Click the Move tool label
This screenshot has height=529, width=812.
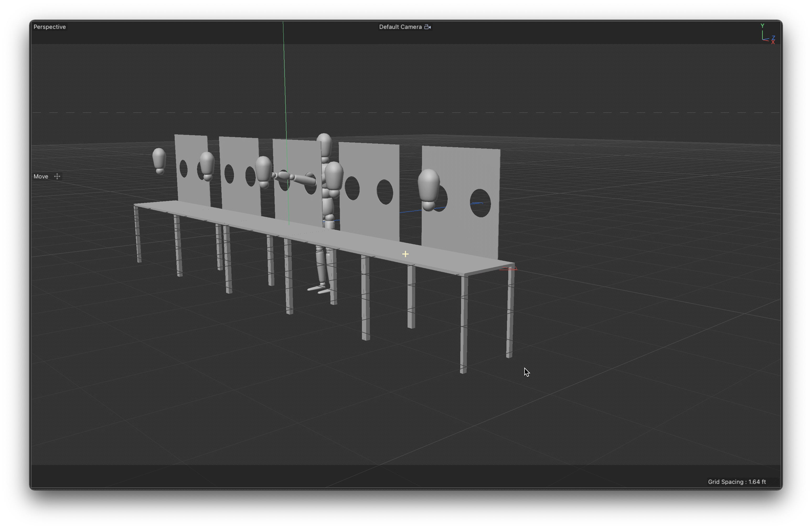pos(41,176)
